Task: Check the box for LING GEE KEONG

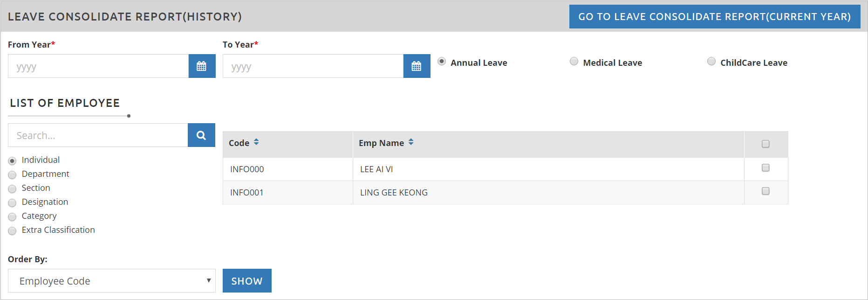Action: point(765,191)
